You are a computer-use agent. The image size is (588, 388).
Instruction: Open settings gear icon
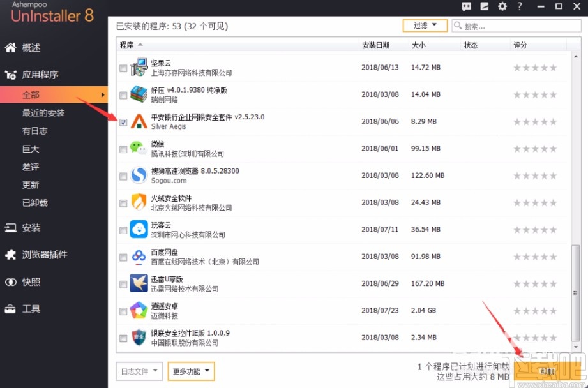[502, 6]
